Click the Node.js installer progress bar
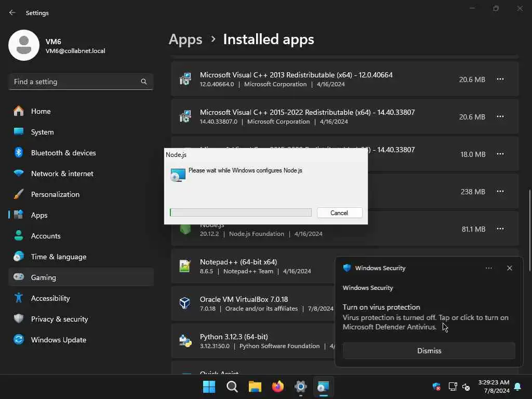Image resolution: width=532 pixels, height=399 pixels. (241, 212)
